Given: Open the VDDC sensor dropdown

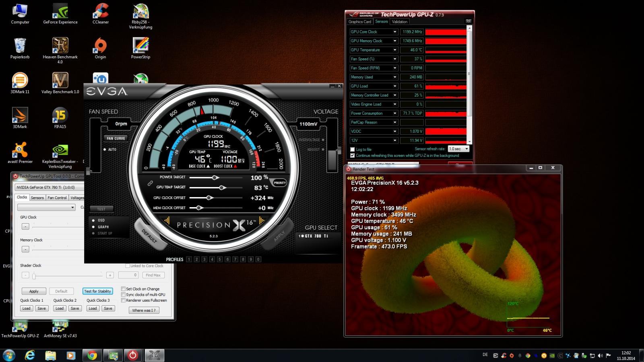Looking at the screenshot, I should tap(395, 131).
